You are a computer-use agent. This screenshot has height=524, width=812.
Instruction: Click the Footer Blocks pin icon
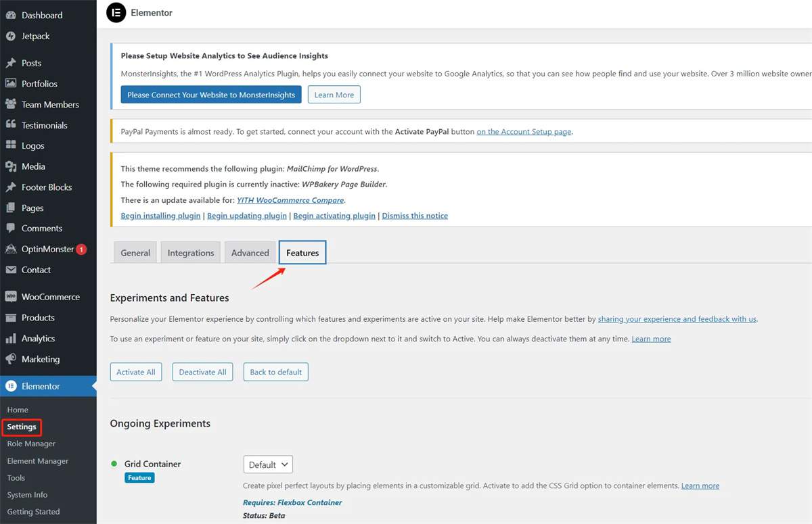11,187
